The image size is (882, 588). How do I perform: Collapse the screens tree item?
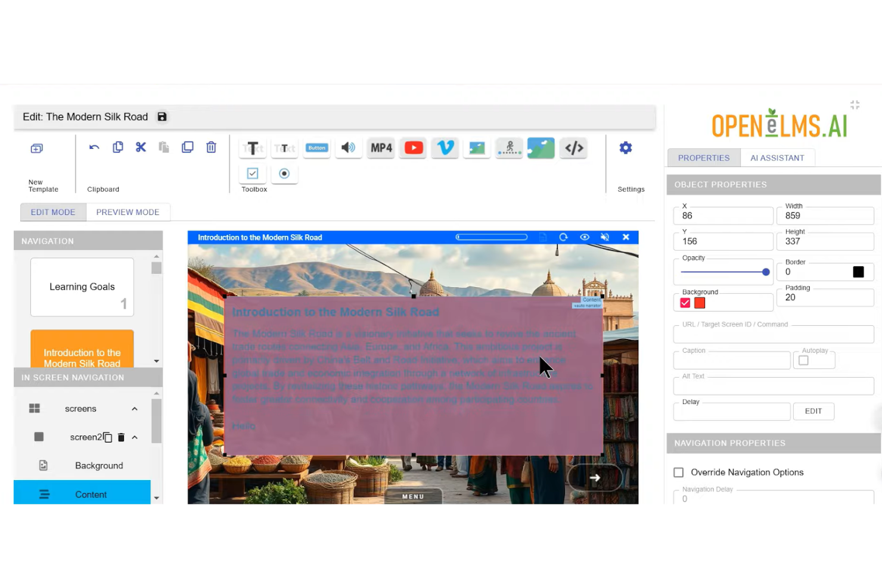(x=134, y=409)
